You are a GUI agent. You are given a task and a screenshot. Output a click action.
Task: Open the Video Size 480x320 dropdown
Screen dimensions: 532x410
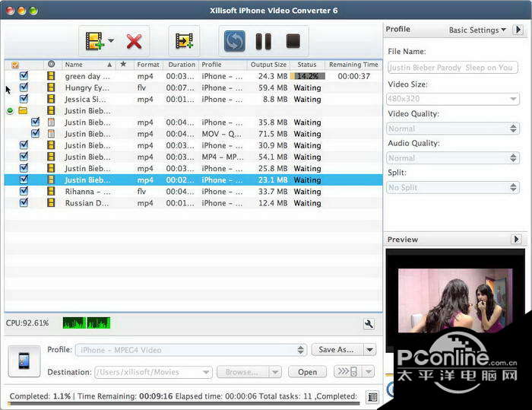(x=453, y=99)
